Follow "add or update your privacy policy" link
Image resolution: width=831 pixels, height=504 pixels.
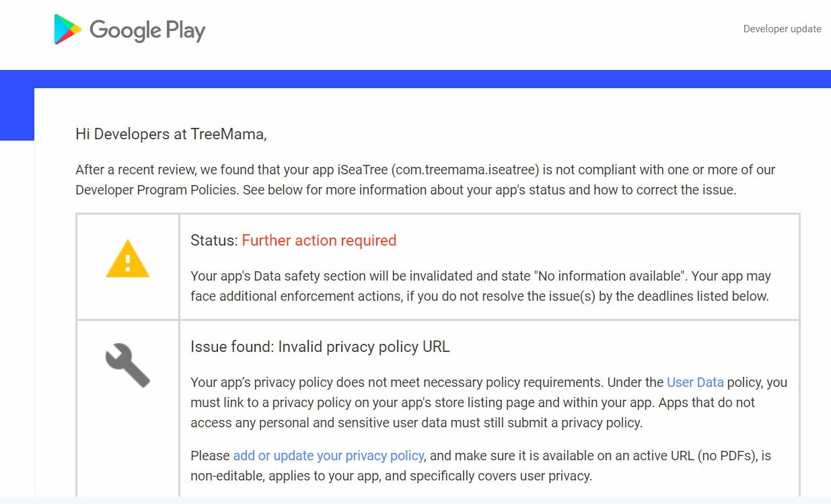click(x=328, y=456)
